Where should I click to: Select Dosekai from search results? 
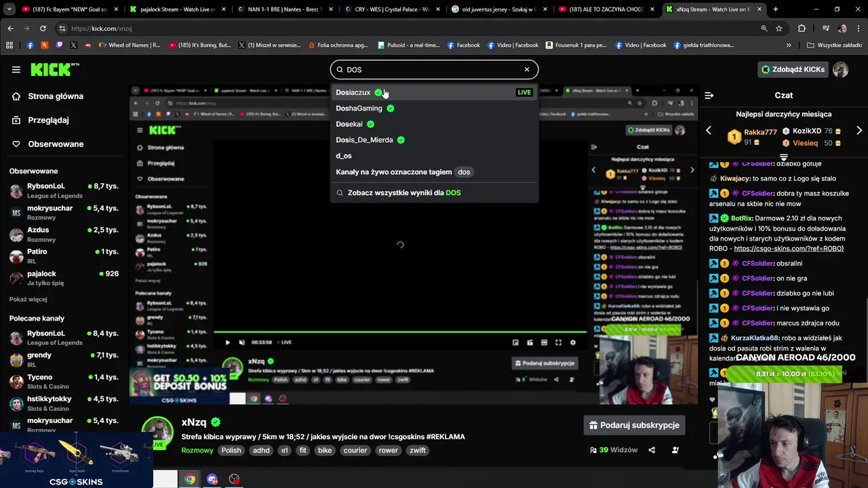coord(434,124)
